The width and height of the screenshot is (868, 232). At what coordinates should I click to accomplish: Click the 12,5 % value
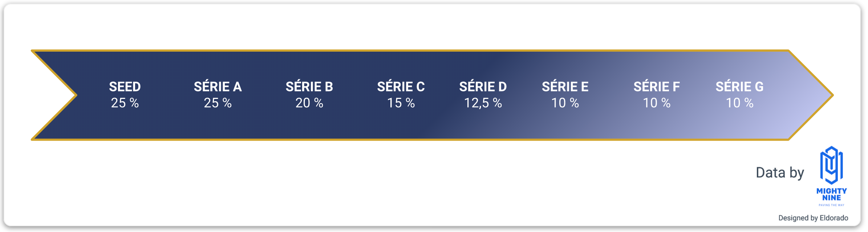[x=483, y=103]
